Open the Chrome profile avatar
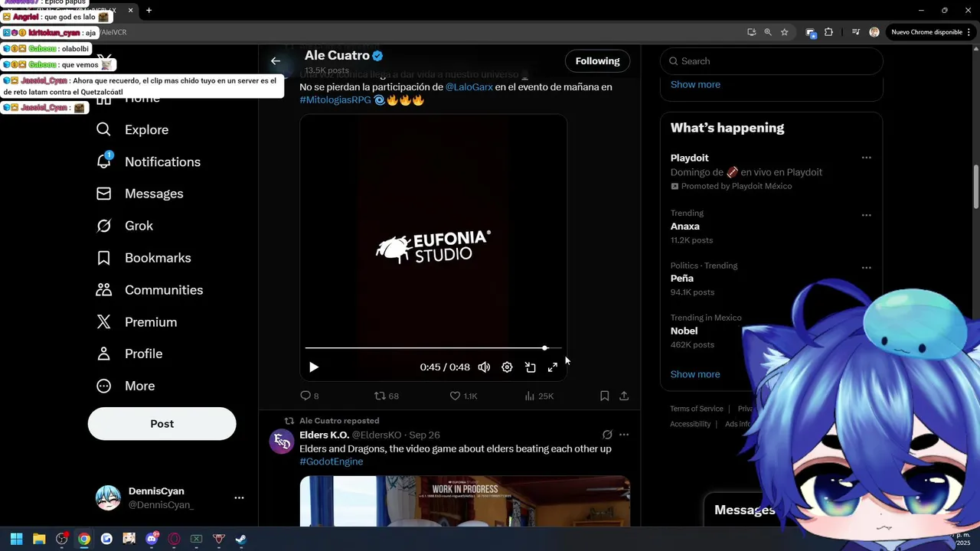The width and height of the screenshot is (980, 551). (x=874, y=32)
